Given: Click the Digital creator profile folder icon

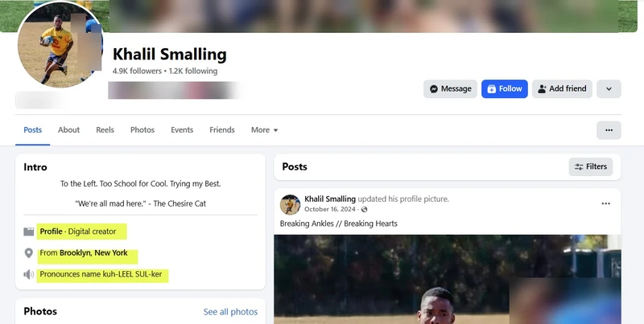Looking at the screenshot, I should pyautogui.click(x=29, y=232).
